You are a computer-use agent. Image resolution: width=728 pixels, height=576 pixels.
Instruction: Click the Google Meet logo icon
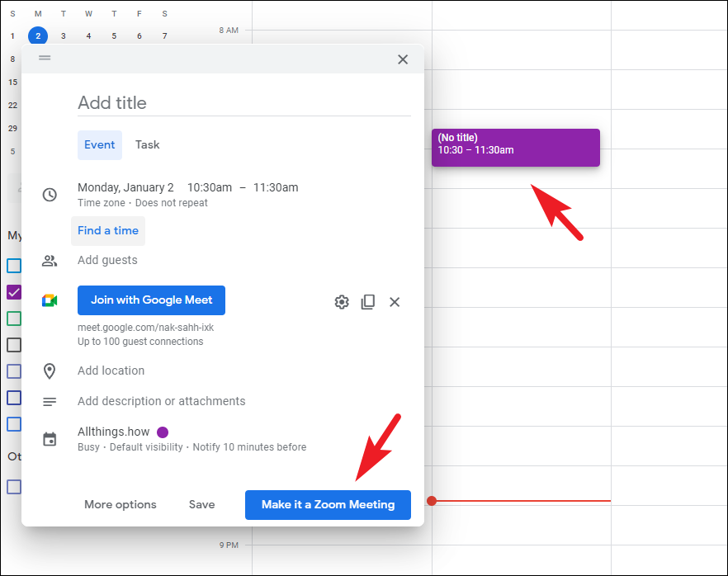(50, 300)
